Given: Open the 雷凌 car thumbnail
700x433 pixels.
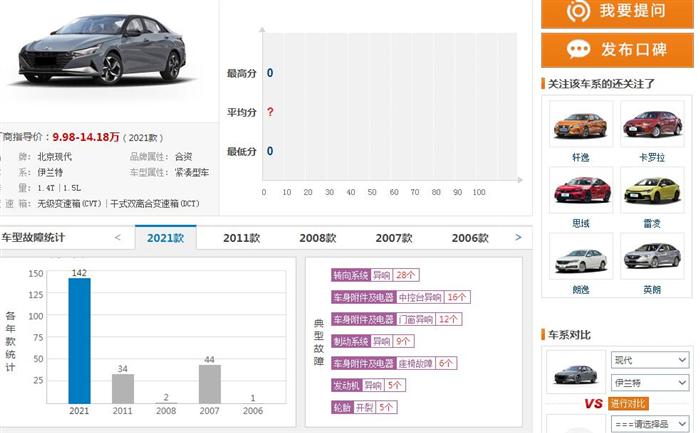Looking at the screenshot, I should point(652,190).
